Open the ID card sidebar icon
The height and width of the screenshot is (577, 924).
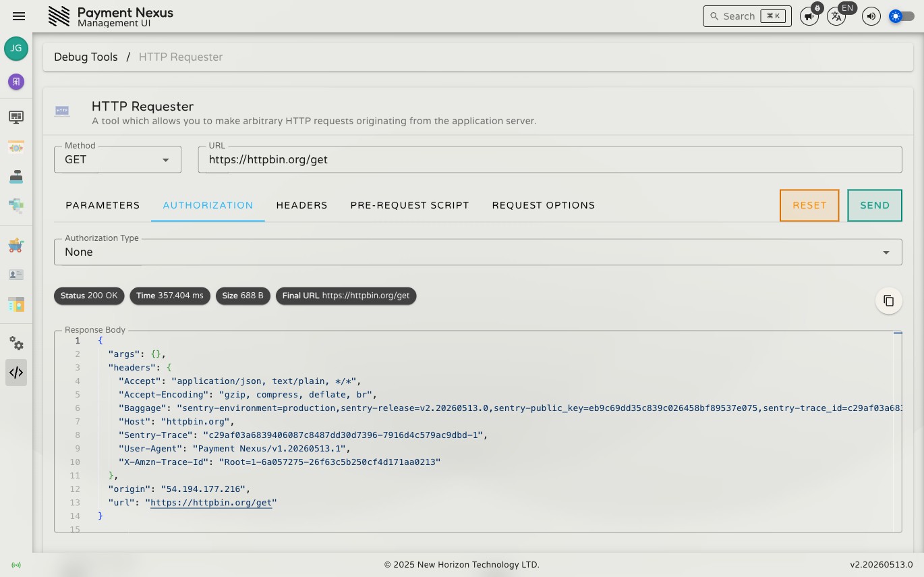16,275
